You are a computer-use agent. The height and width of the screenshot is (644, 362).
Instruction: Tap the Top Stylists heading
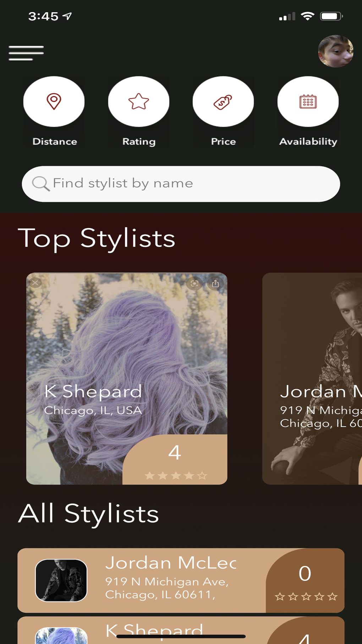pyautogui.click(x=97, y=238)
